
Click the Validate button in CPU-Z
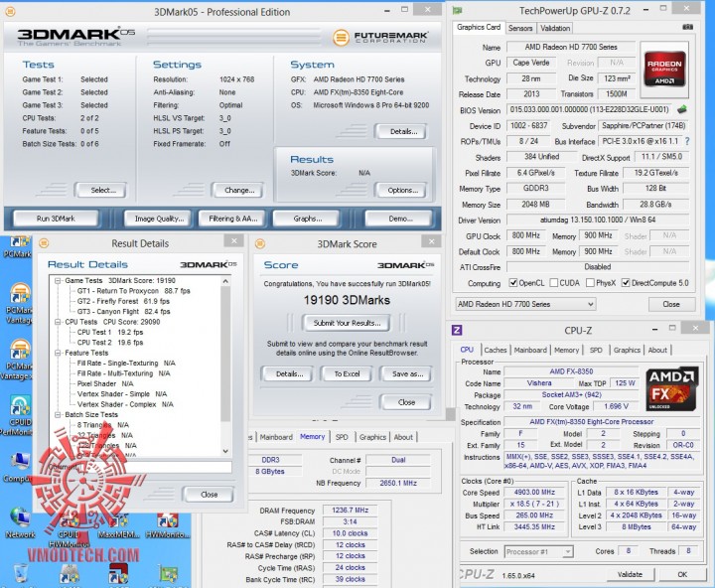click(630, 574)
